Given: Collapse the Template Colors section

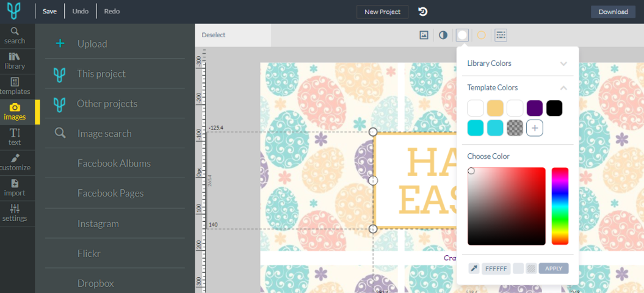Looking at the screenshot, I should [563, 88].
